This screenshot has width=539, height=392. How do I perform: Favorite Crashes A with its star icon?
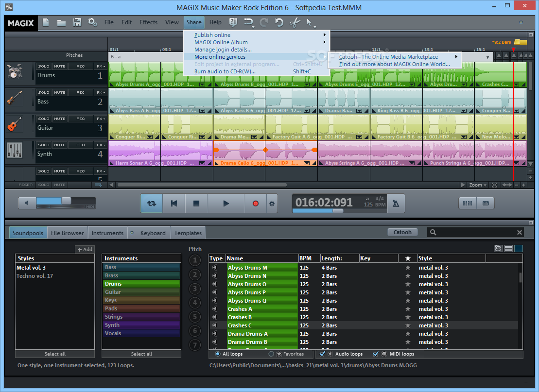click(x=408, y=309)
